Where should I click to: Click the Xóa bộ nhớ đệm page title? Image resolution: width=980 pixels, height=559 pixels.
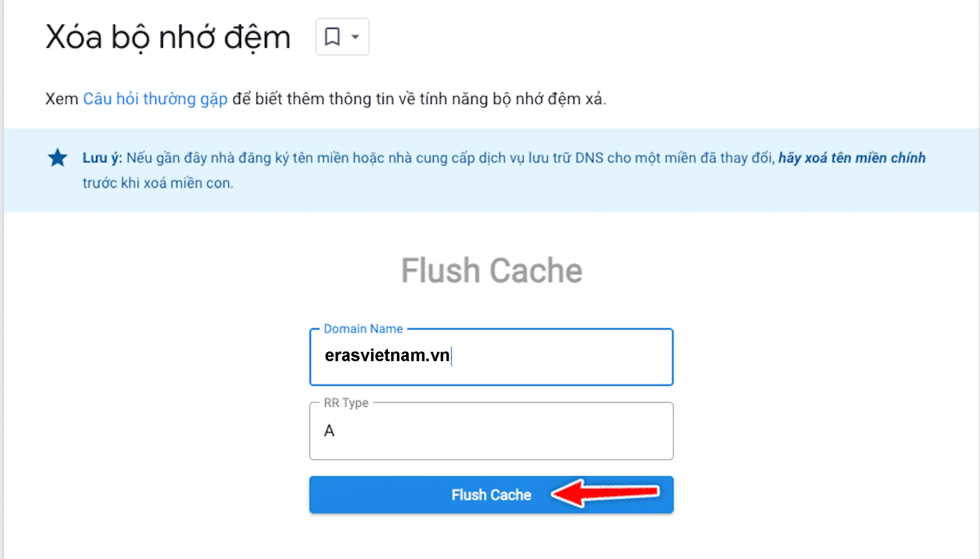168,38
